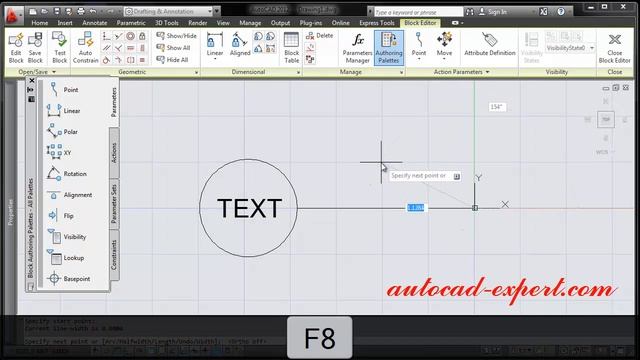640x360 pixels.
Task: Toggle Show/Hide geometric constraints
Action: click(x=176, y=36)
